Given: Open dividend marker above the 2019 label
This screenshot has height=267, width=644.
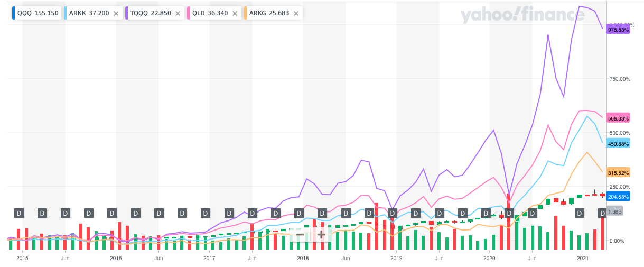Looking at the screenshot, I should [x=393, y=213].
